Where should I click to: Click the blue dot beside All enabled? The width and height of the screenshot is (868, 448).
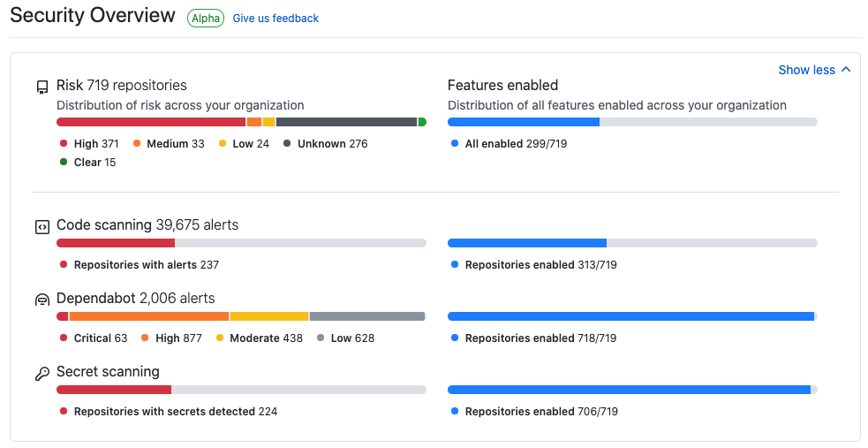(x=455, y=144)
